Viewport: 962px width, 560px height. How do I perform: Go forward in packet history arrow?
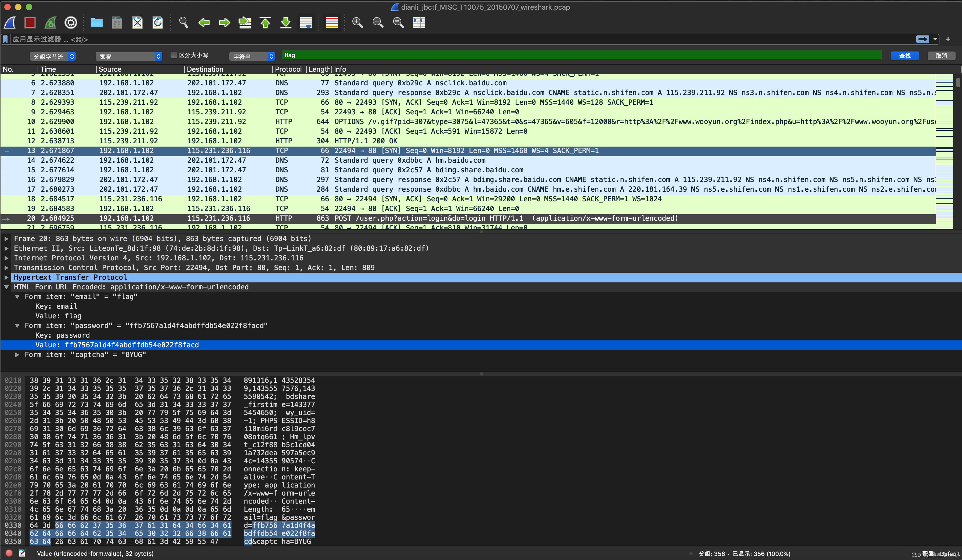pos(225,23)
